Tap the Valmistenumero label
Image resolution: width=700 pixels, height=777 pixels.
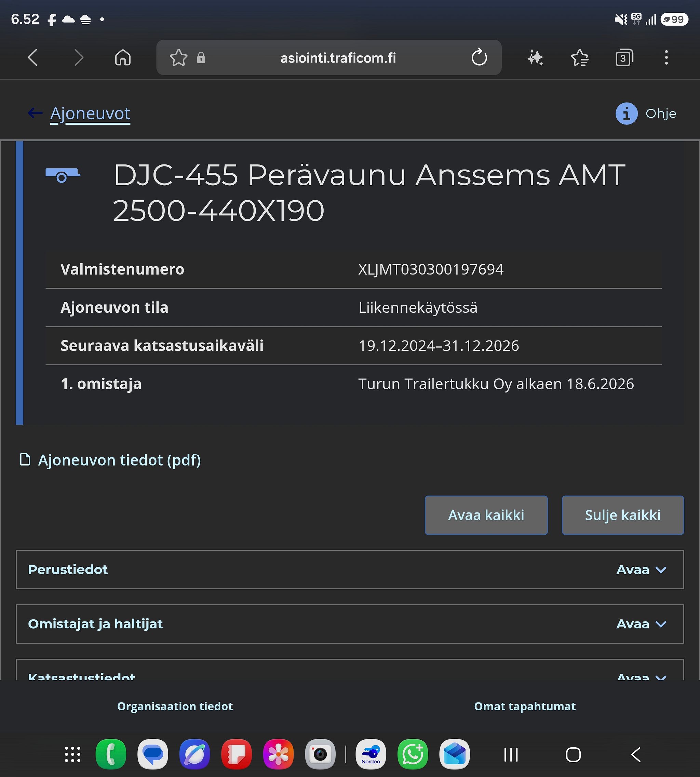(122, 269)
